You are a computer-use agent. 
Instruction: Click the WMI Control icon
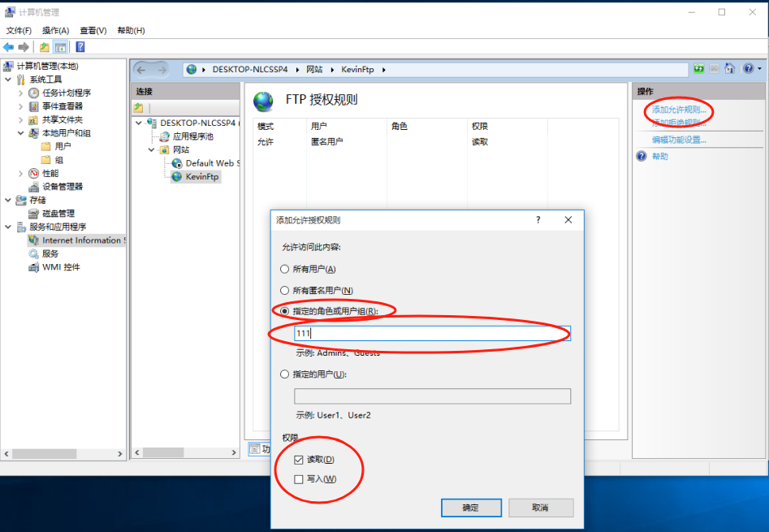pos(34,266)
